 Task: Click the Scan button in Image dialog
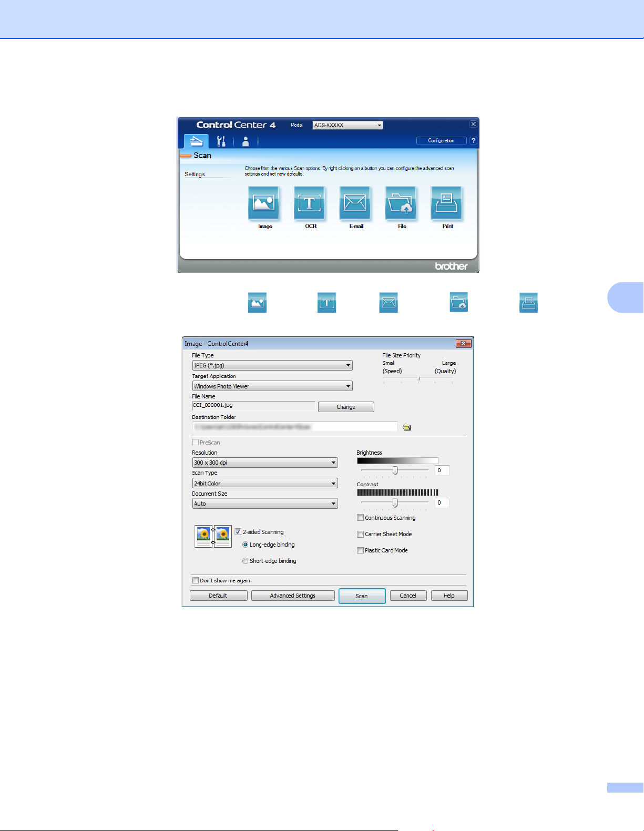coord(362,596)
